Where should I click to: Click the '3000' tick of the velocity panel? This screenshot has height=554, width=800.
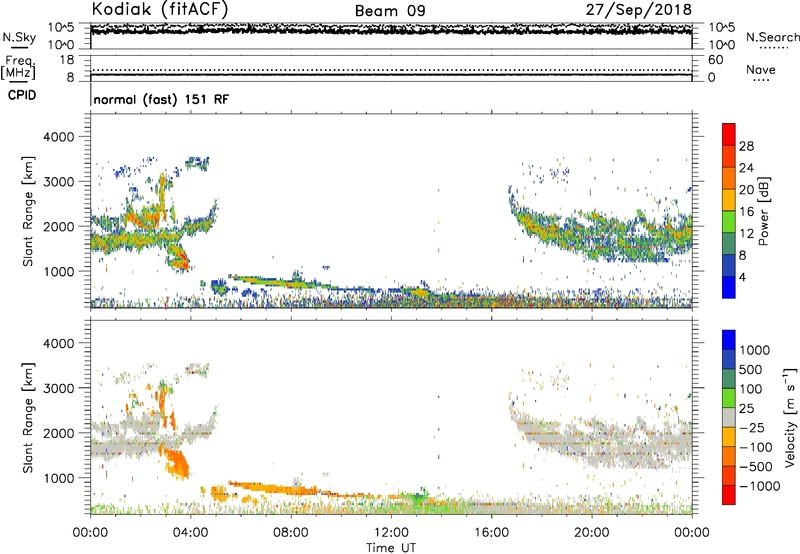(58, 388)
